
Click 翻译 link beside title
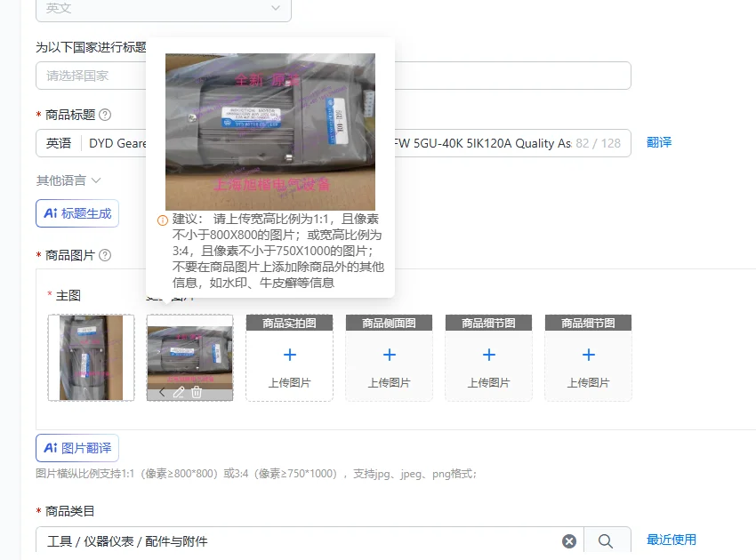[x=659, y=142]
